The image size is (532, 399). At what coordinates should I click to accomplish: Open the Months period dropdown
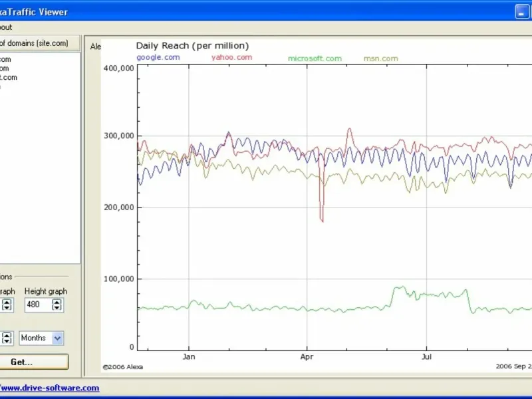coord(57,338)
